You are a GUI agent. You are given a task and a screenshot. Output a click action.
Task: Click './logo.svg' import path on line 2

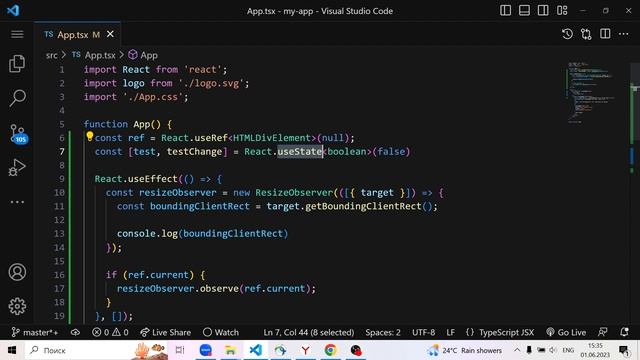point(211,83)
